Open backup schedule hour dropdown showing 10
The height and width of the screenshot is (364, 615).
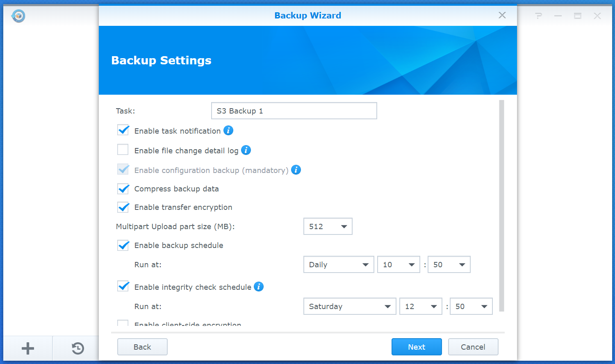click(x=399, y=264)
